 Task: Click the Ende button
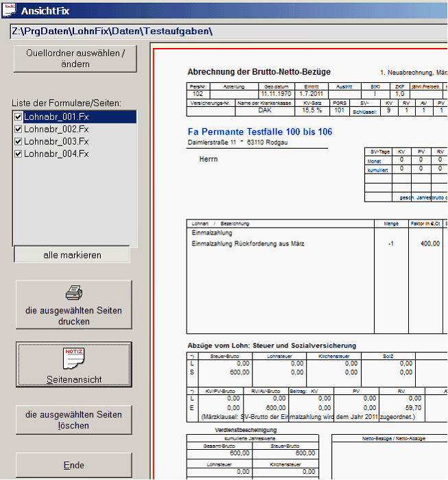pyautogui.click(x=74, y=466)
